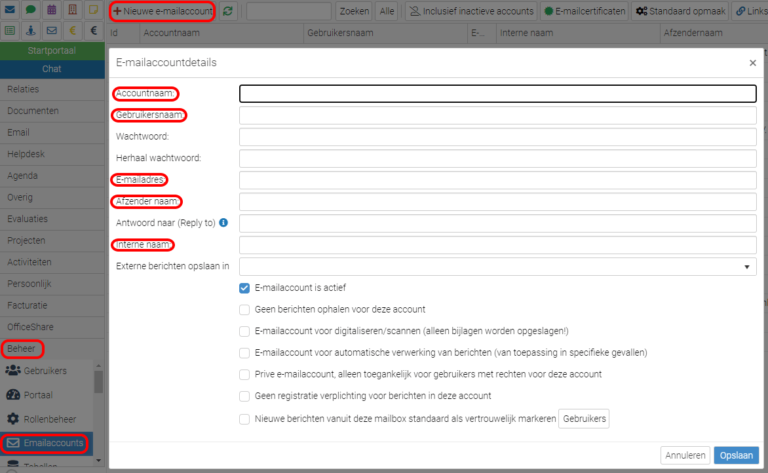Focus the Afzender naam field
This screenshot has width=768, height=473.
(498, 201)
